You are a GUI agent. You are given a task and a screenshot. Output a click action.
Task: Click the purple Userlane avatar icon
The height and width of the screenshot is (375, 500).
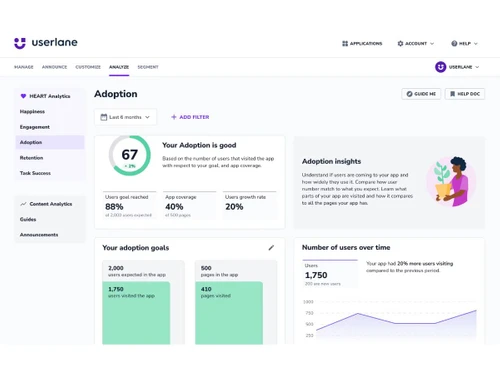[x=440, y=67]
